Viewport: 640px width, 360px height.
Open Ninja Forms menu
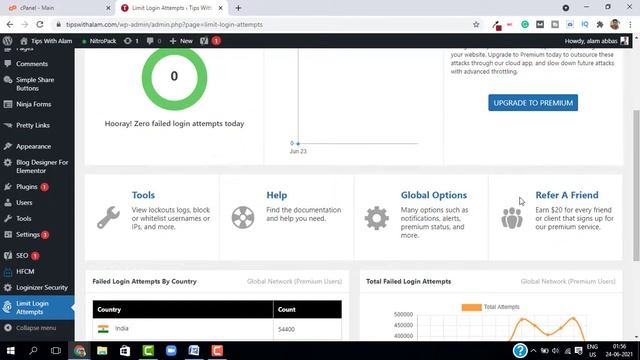[33, 104]
